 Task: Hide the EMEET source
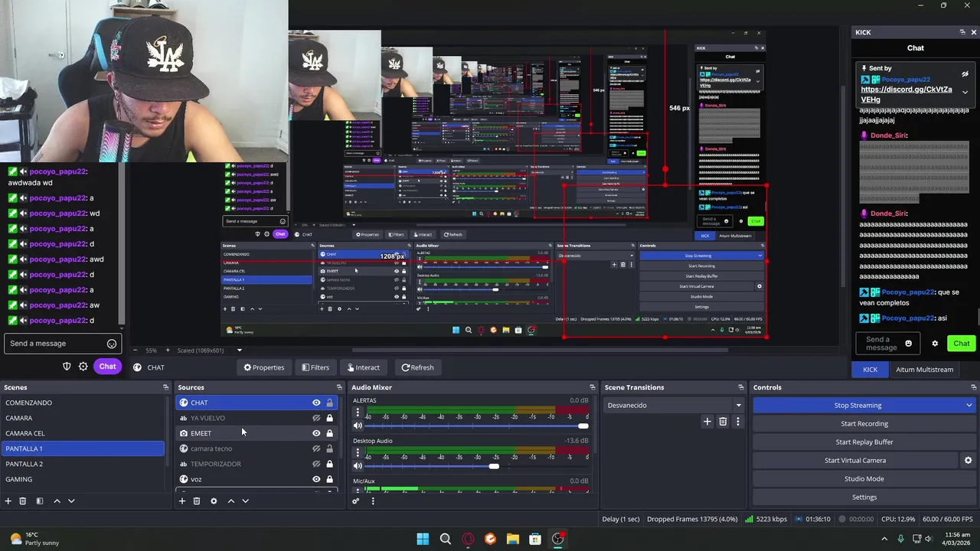(x=316, y=433)
